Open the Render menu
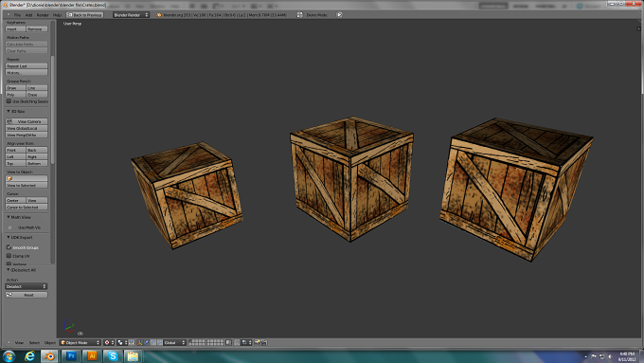 point(43,15)
